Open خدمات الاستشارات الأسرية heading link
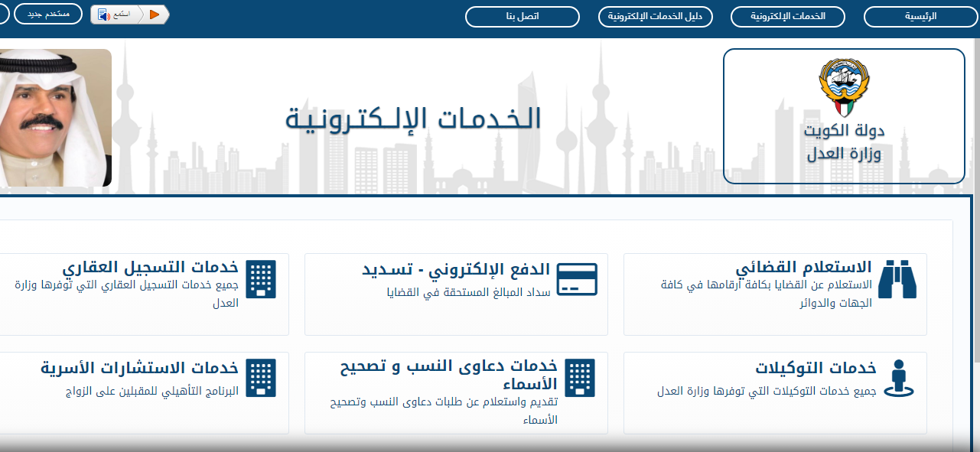Screen dimensions: 980x452 pyautogui.click(x=140, y=368)
